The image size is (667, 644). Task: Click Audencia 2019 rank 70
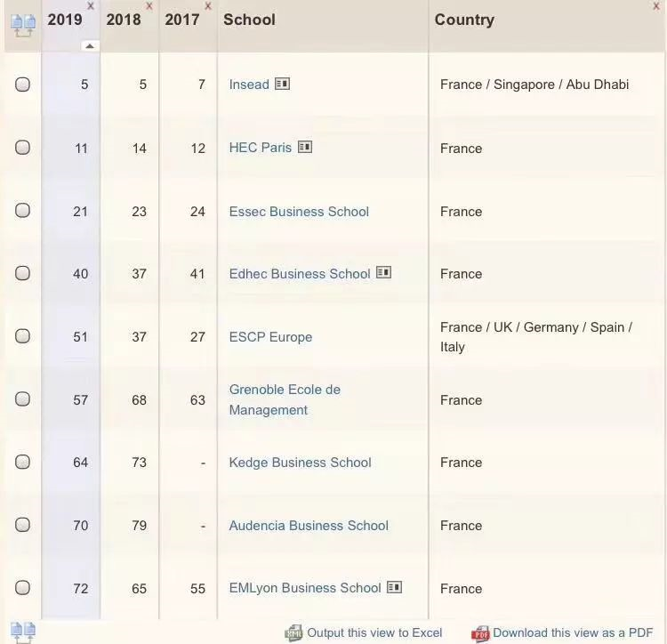click(80, 526)
